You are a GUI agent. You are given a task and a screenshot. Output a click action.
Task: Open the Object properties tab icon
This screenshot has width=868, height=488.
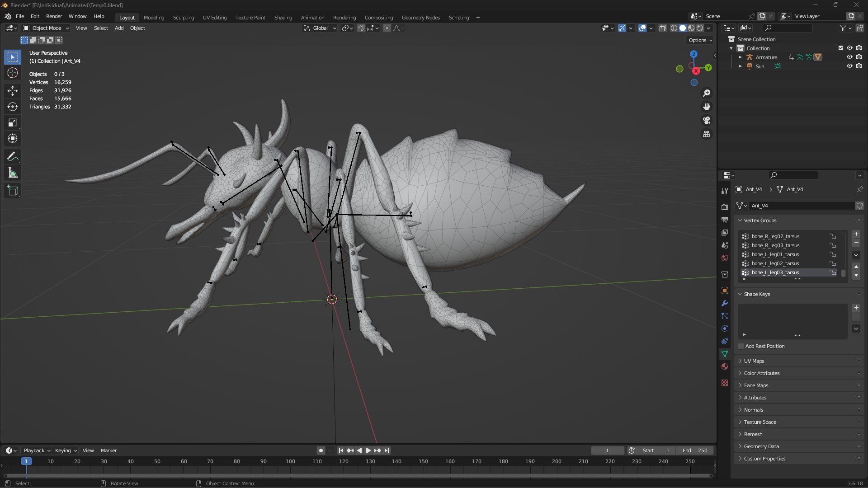[x=725, y=291]
